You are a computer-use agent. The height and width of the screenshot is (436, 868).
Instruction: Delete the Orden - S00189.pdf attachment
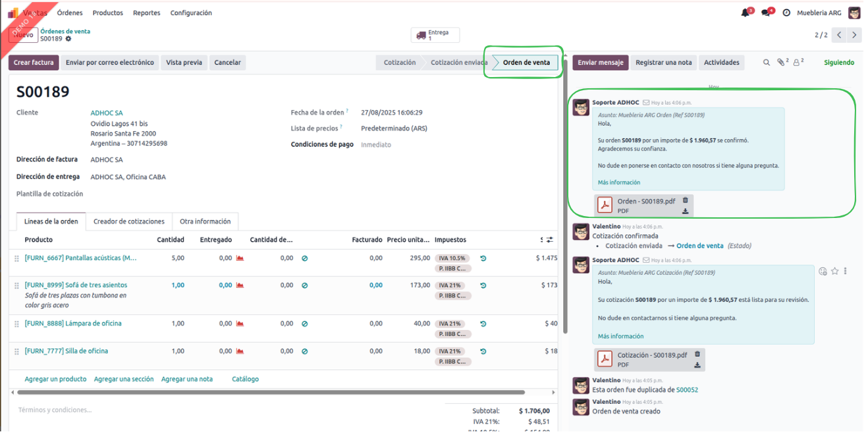(685, 200)
